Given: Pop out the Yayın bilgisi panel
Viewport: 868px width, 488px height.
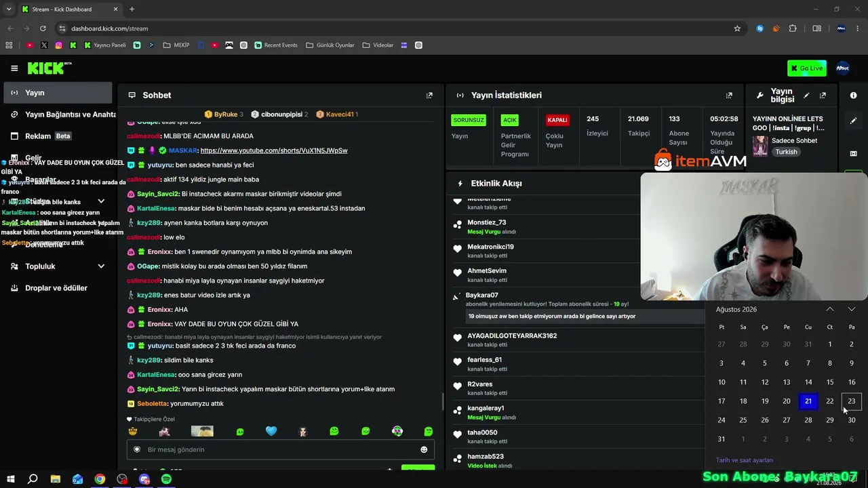Looking at the screenshot, I should coord(823,96).
